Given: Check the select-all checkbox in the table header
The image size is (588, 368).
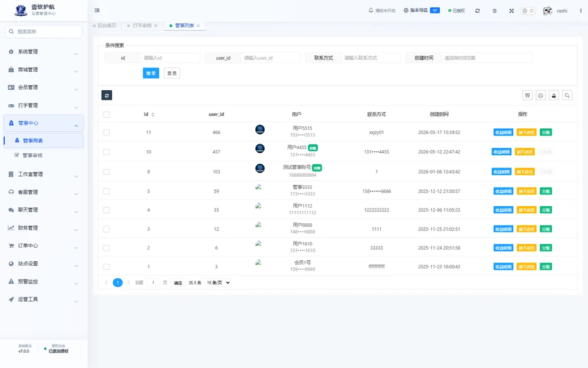Looking at the screenshot, I should point(107,115).
